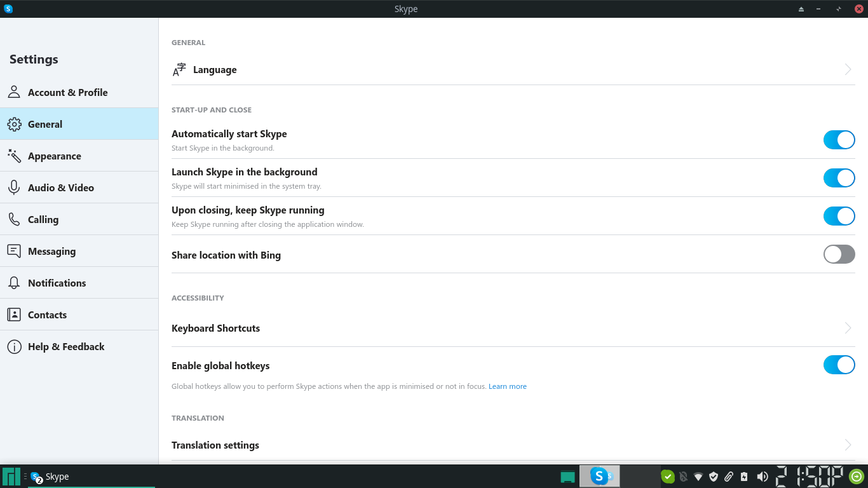This screenshot has width=868, height=488.
Task: Click the large Skype pager thumbnail
Action: tap(599, 476)
